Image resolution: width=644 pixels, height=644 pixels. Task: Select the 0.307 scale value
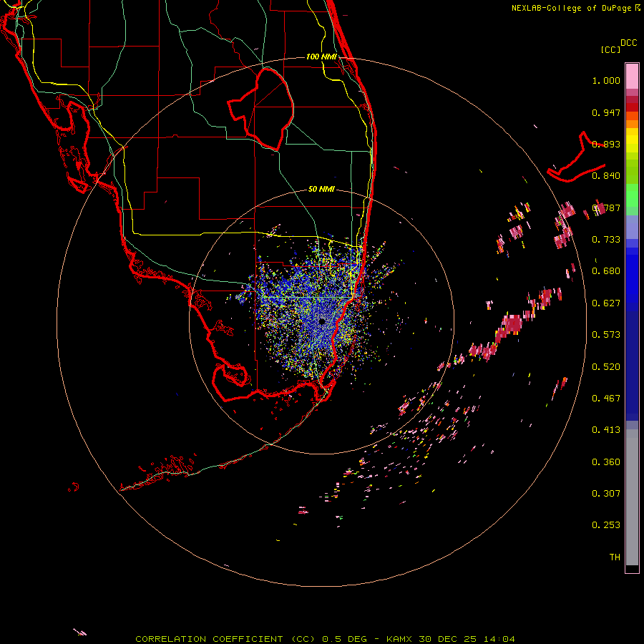(x=606, y=494)
